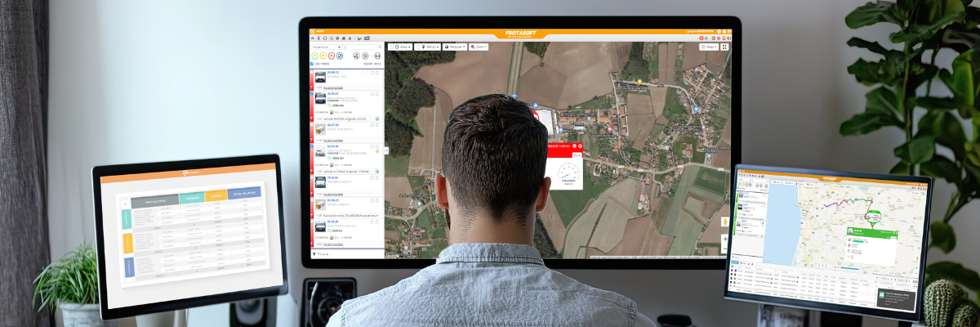
Task: Enable the Áreas checkbox on map toolbar
Action: (391, 47)
